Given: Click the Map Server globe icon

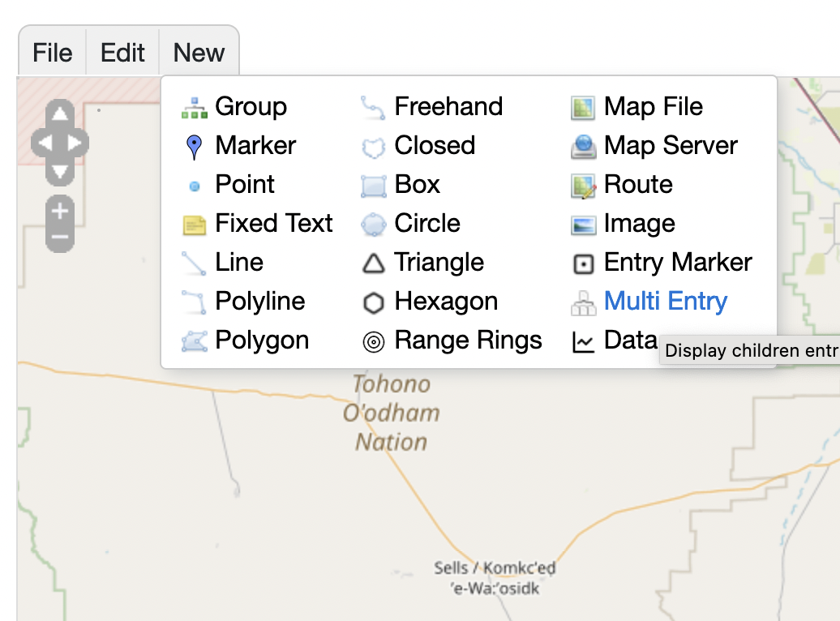Looking at the screenshot, I should point(583,147).
